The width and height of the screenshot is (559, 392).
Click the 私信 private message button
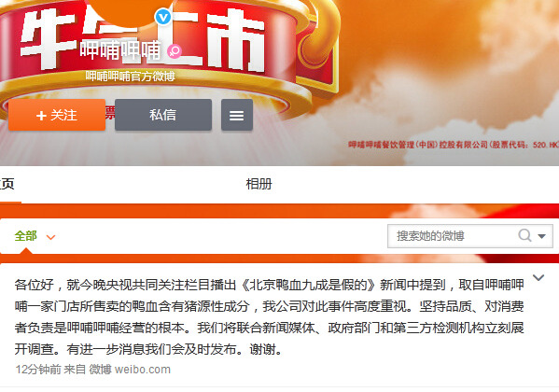163,115
